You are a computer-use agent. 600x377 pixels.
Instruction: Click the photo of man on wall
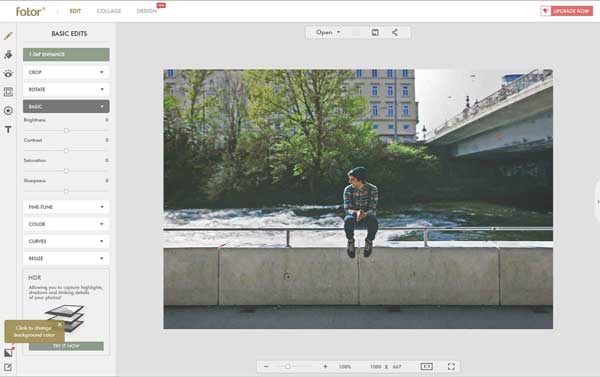358,199
